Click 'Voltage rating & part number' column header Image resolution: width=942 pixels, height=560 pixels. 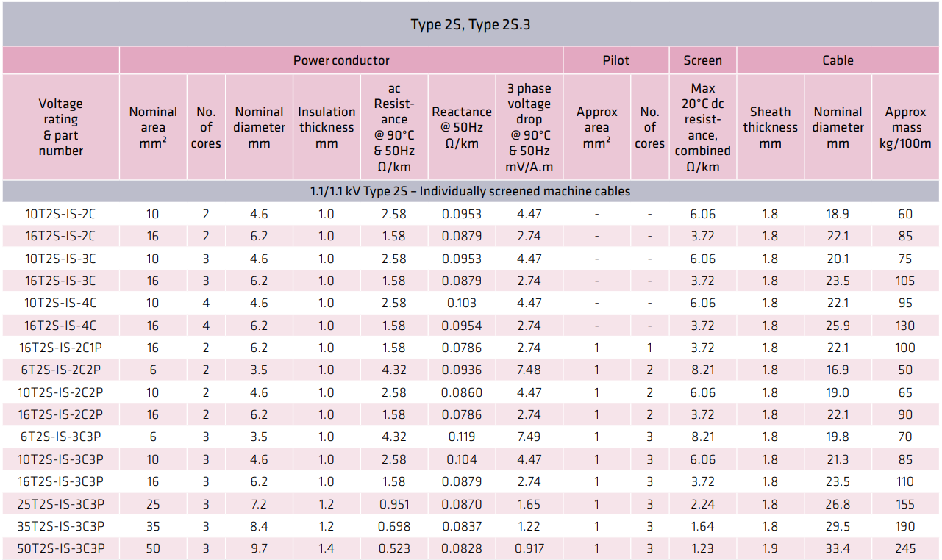(x=61, y=127)
